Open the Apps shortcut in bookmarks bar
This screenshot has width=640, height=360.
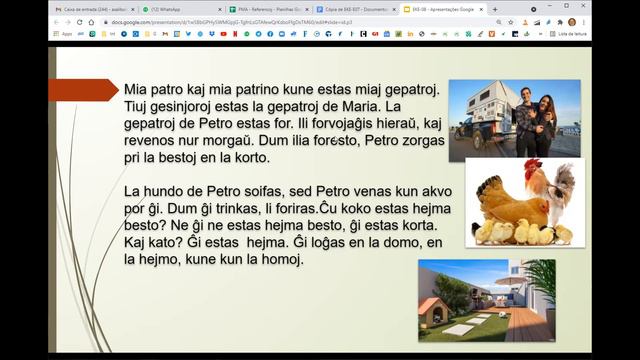[x=63, y=34]
